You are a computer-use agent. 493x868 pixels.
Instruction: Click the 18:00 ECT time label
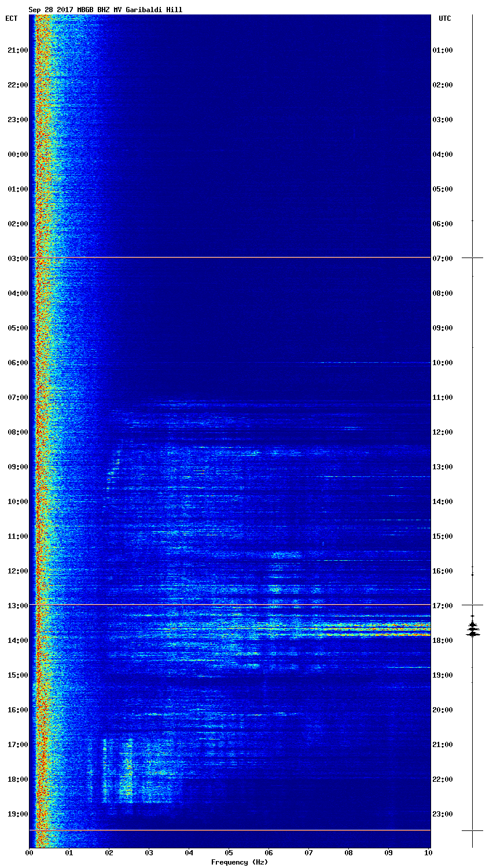[x=18, y=779]
